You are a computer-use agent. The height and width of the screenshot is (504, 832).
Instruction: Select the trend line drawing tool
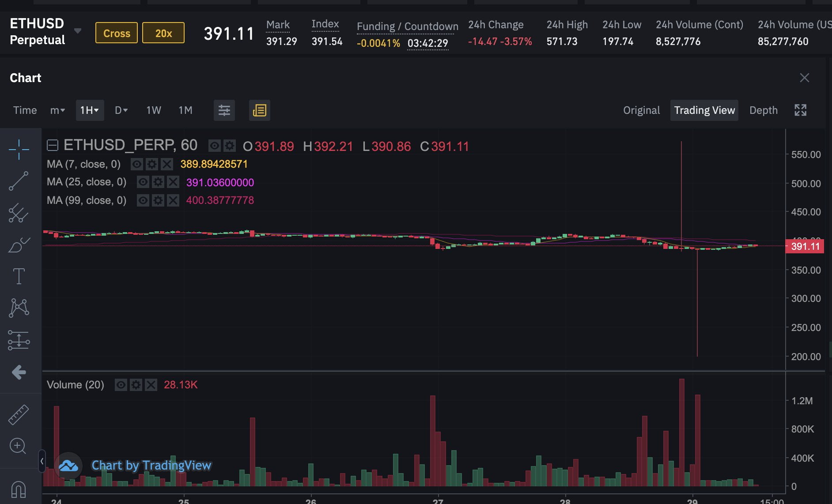(x=19, y=181)
